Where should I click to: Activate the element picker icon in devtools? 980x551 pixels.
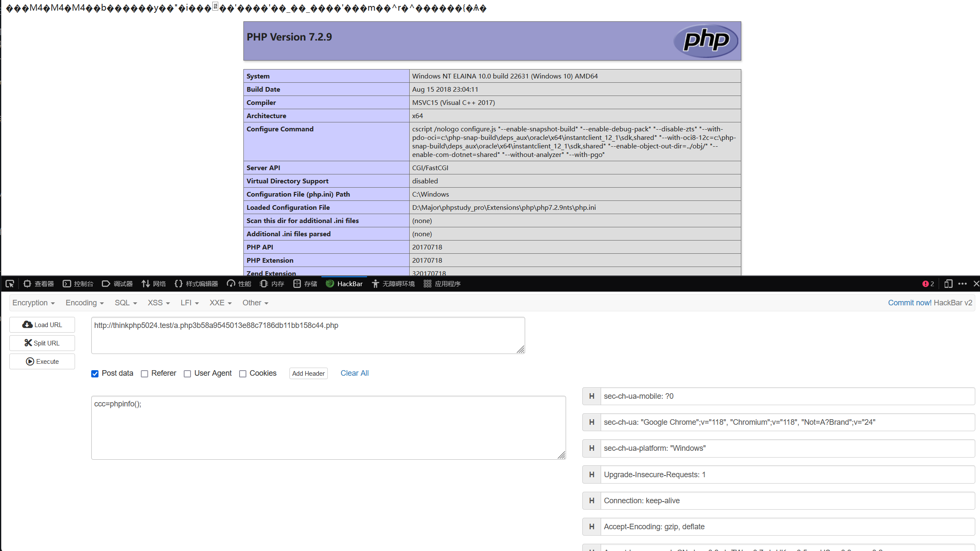(10, 284)
